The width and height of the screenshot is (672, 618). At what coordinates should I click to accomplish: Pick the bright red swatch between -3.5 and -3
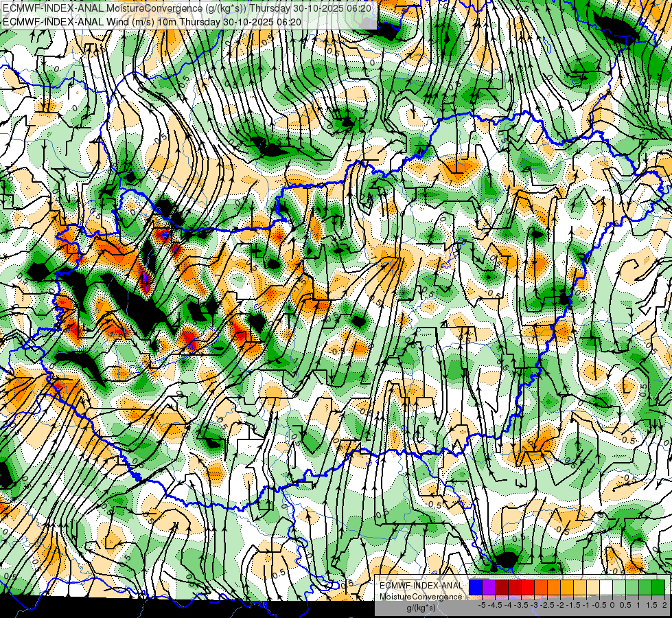tap(528, 587)
